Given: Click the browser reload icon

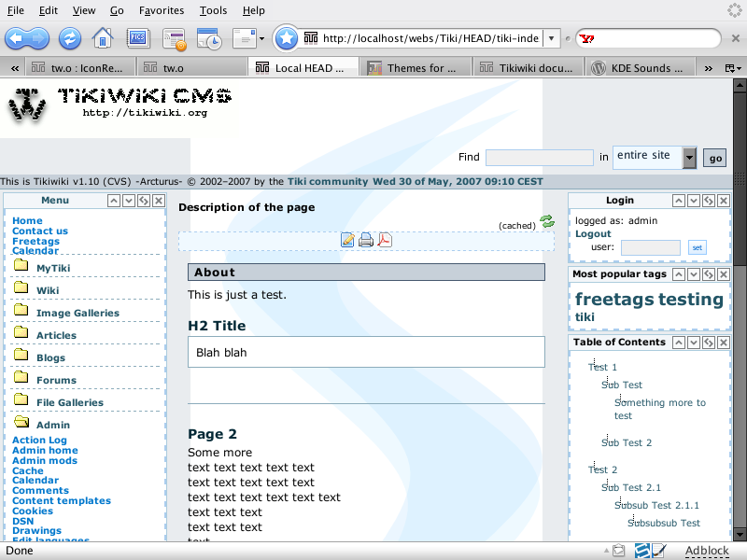Looking at the screenshot, I should 70,38.
